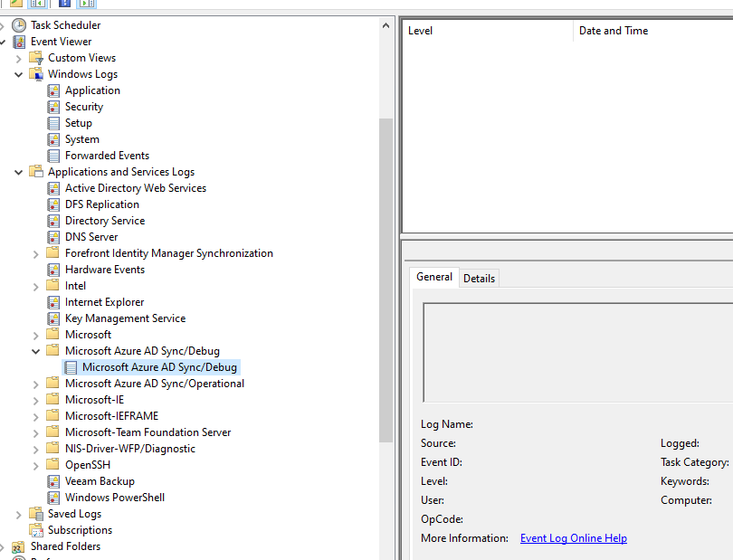
Task: Select Task Scheduler in the tree
Action: coord(65,25)
